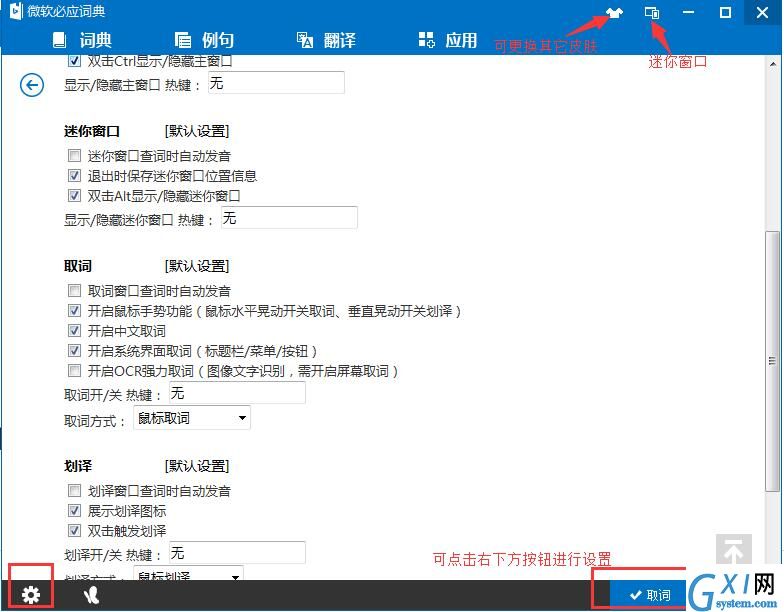Toggle 开启系统界面取词 checkbox
Viewport: 784px width, 612px height.
(74, 350)
